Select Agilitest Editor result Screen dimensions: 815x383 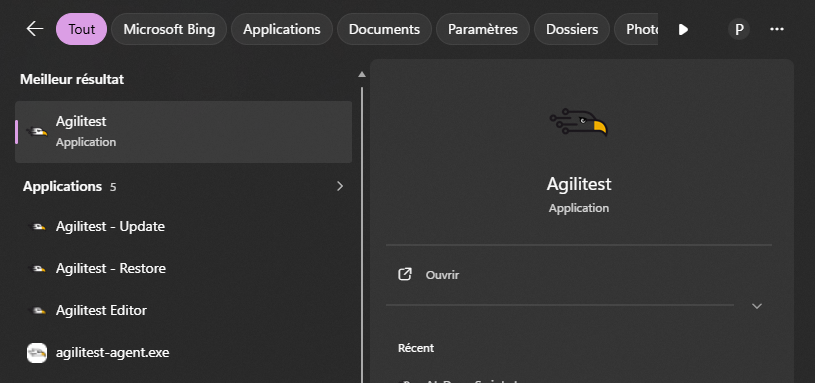pos(183,311)
